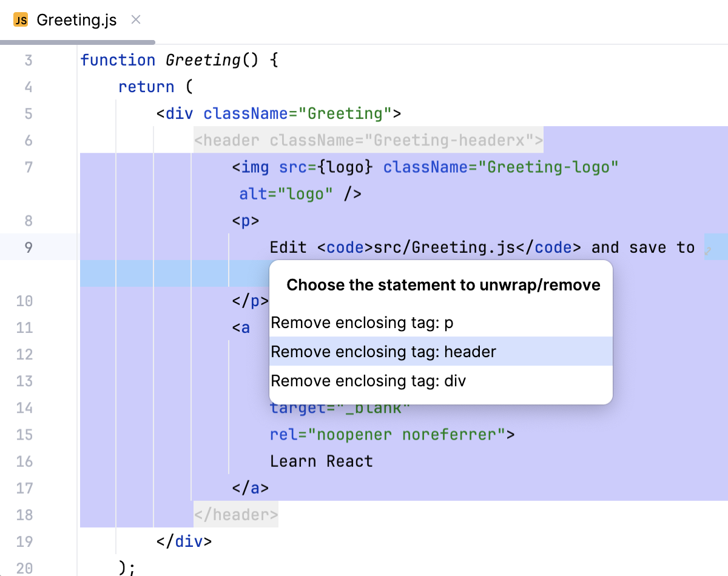Click the closing </header> tag
The height and width of the screenshot is (576, 728).
236,515
